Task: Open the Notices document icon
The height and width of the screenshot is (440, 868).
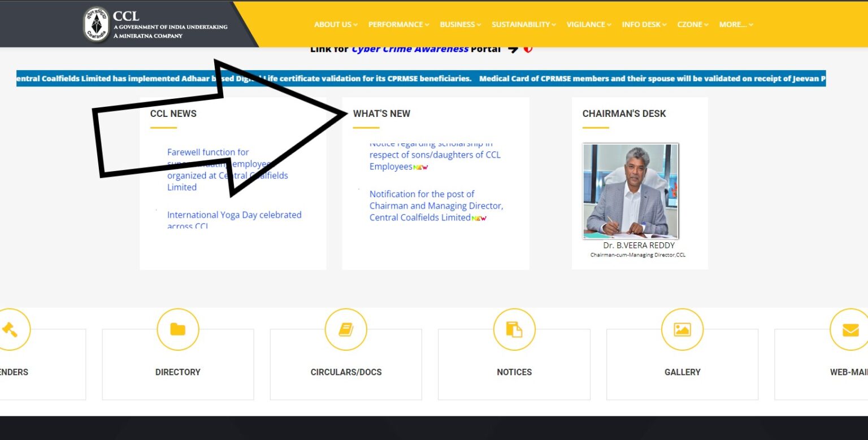Action: coord(514,329)
